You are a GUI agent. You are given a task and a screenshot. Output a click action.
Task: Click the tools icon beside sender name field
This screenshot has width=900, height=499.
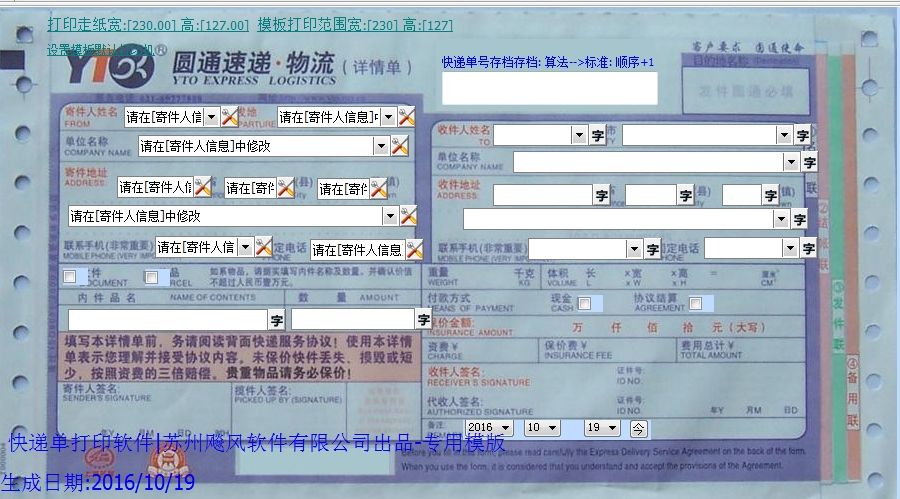(230, 117)
